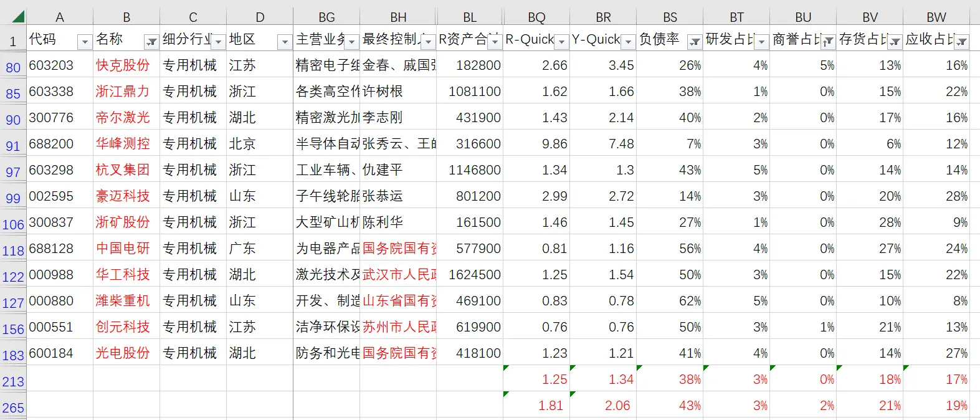Select row 118 by its row header
The height and width of the screenshot is (420, 980).
coord(13,251)
